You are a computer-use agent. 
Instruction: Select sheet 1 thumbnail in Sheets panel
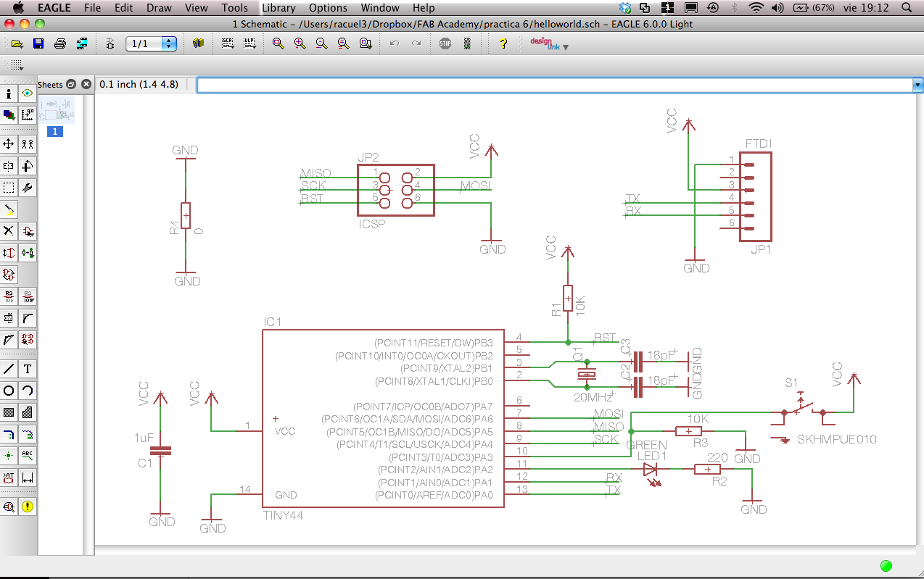click(x=56, y=112)
